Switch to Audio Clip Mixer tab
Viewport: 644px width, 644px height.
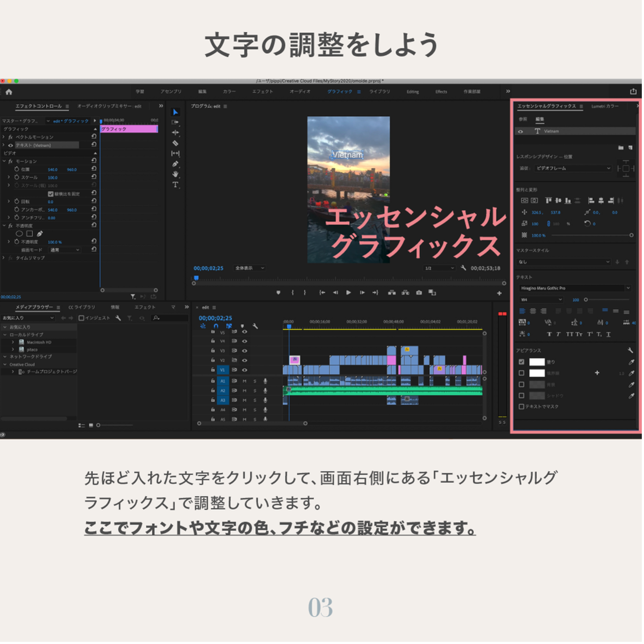coord(110,106)
